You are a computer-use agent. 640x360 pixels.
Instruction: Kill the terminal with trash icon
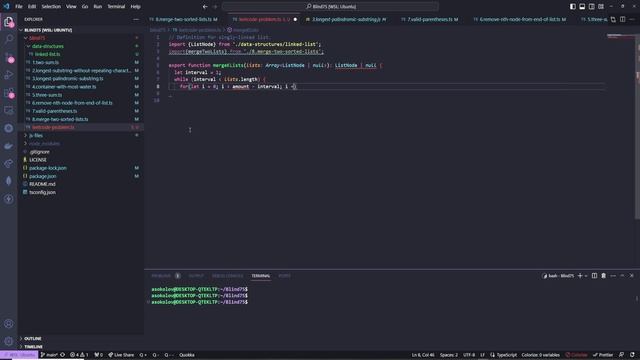point(604,276)
